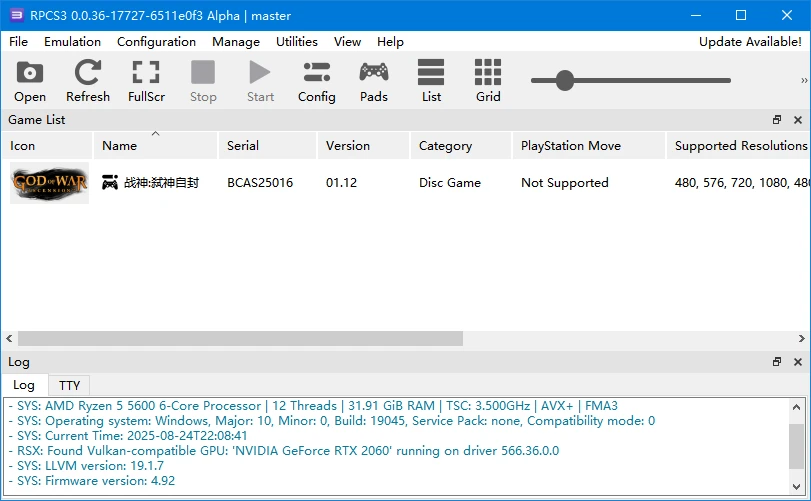Maximize the RPCS3 window
811x501 pixels.
click(x=741, y=15)
